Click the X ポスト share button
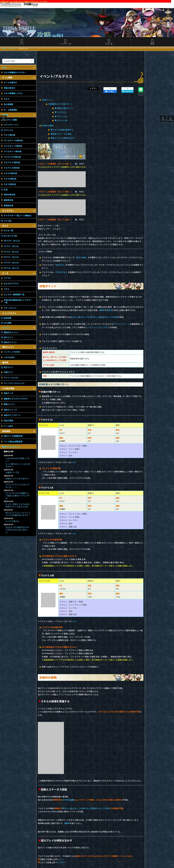Screen dimensions: 174x868 click(x=93, y=89)
